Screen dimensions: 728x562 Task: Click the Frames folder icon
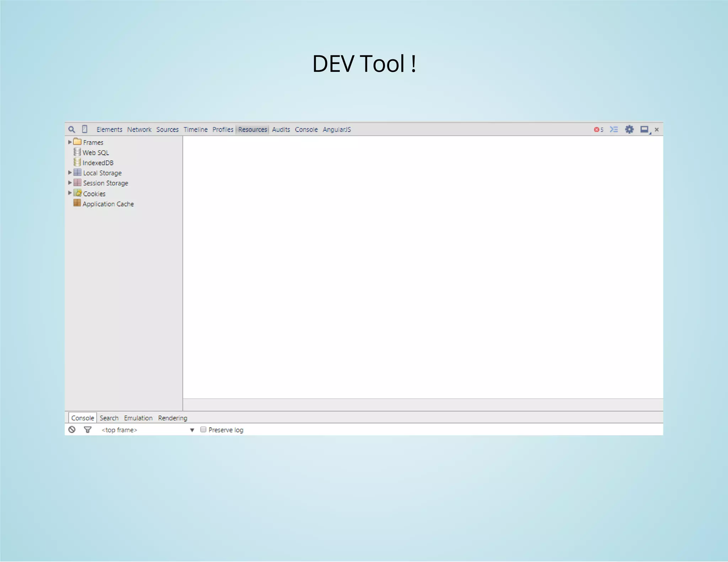click(x=77, y=142)
